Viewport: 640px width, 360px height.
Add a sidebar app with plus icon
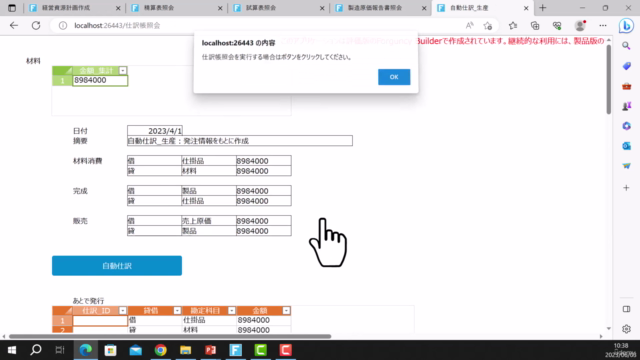pos(627,188)
